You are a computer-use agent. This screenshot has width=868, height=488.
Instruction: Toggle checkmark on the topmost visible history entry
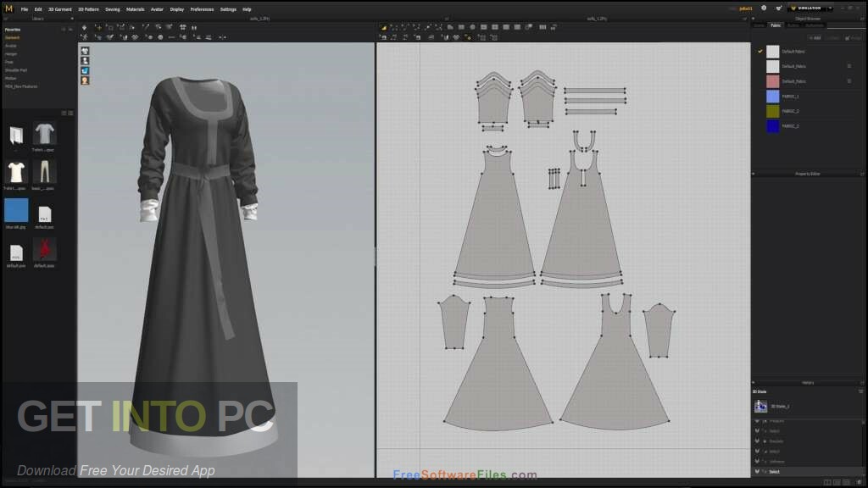[x=757, y=421]
